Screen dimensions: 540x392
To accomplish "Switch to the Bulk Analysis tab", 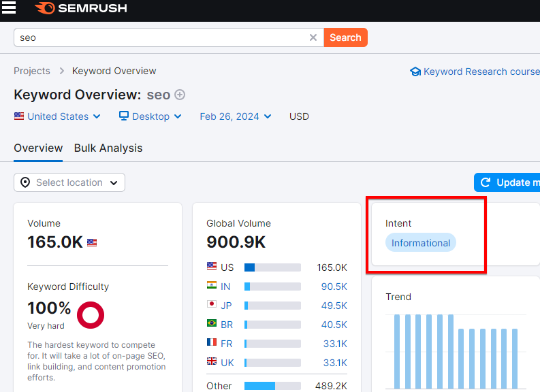I will click(108, 148).
